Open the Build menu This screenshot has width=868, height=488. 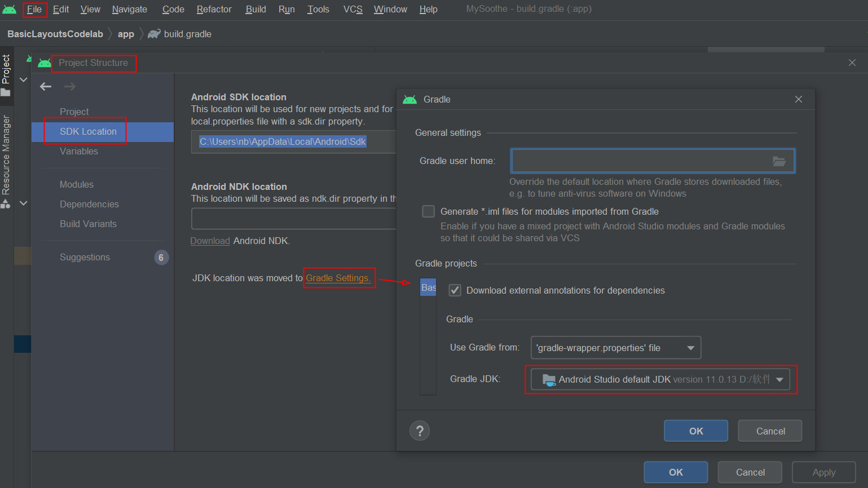tap(255, 10)
